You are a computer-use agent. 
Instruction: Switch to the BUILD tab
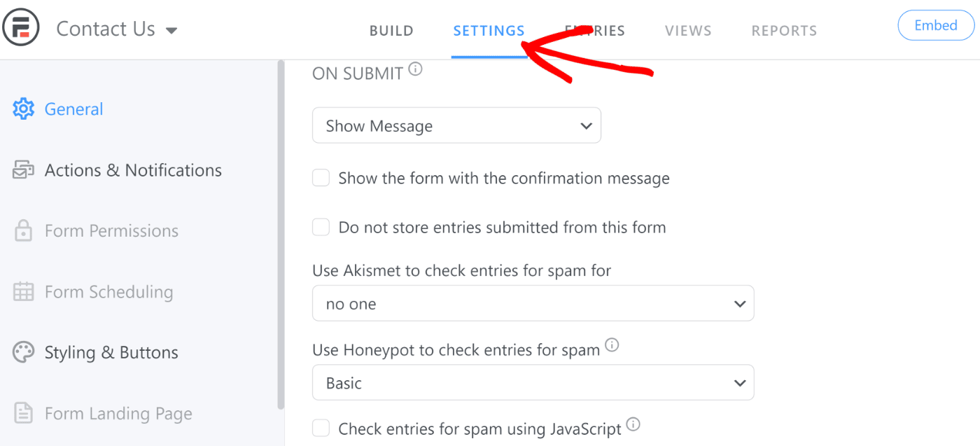(x=391, y=30)
